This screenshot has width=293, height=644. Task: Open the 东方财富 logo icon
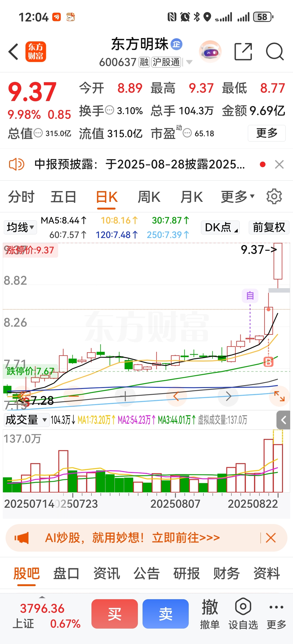[x=35, y=52]
